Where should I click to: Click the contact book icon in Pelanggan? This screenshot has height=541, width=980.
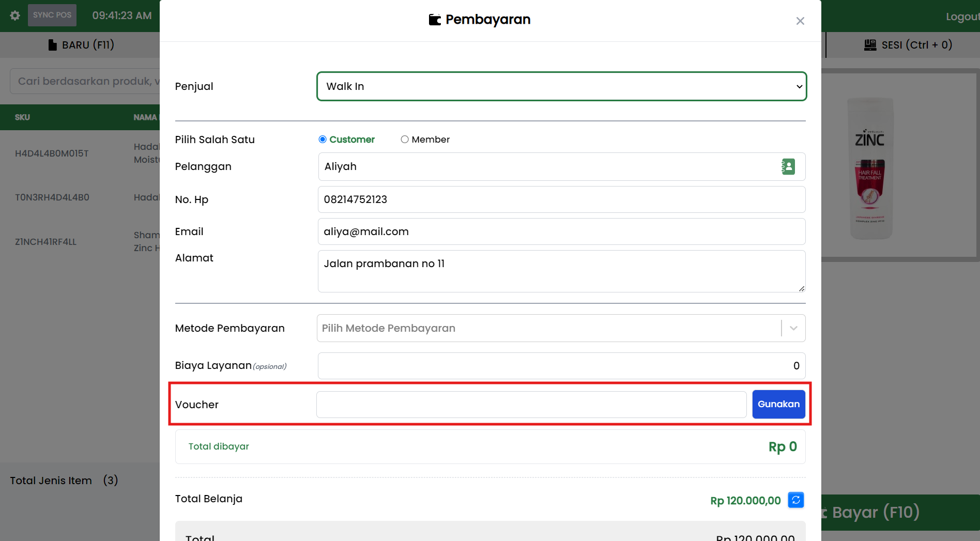tap(788, 167)
